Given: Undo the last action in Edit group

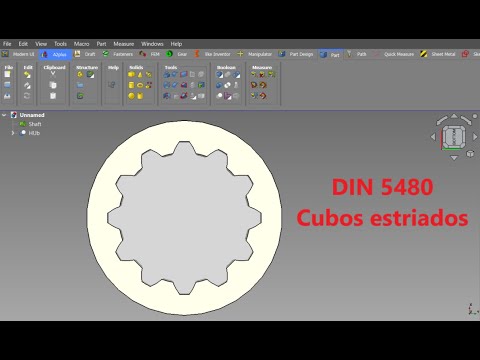Looking at the screenshot, I should [x=27, y=75].
